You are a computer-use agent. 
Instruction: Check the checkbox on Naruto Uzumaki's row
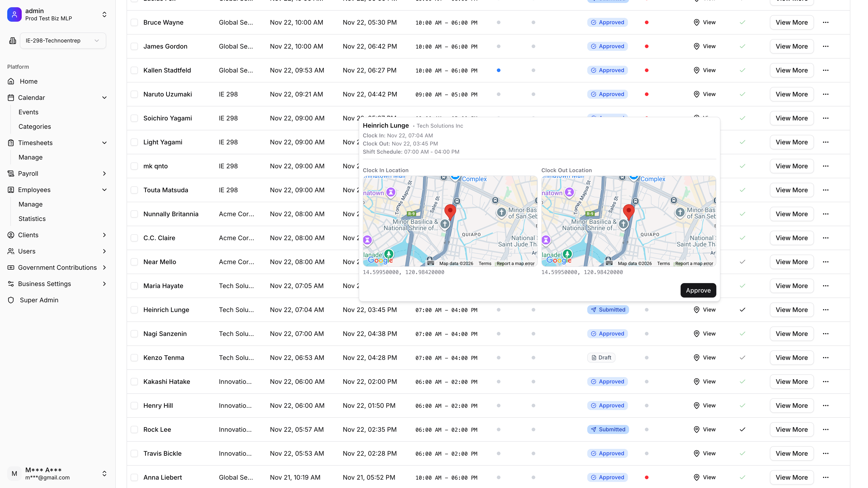coord(134,94)
